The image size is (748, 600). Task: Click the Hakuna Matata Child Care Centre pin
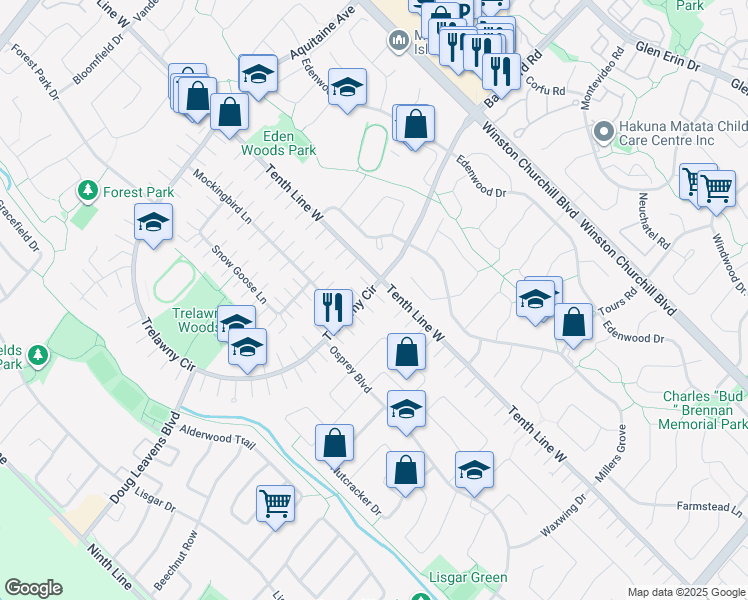click(x=602, y=132)
